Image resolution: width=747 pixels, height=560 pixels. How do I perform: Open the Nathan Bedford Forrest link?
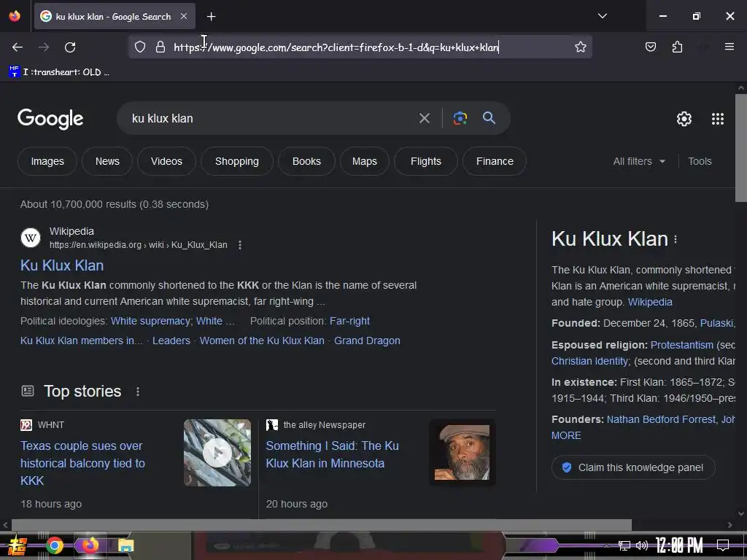click(661, 419)
